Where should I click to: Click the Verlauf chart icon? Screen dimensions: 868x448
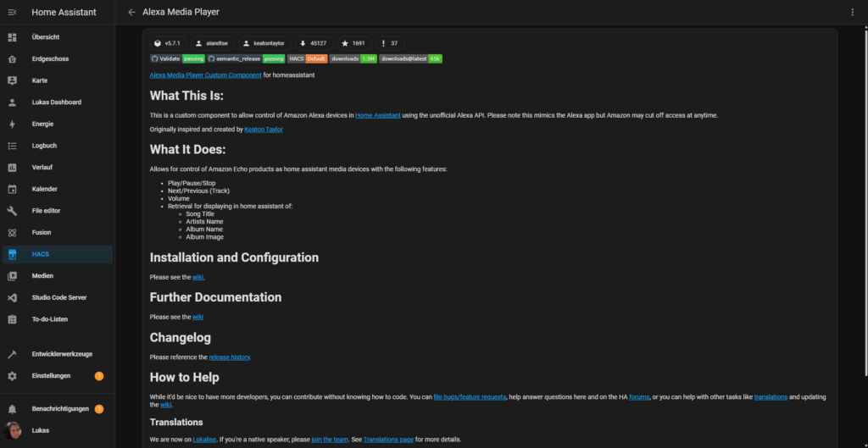click(x=12, y=167)
